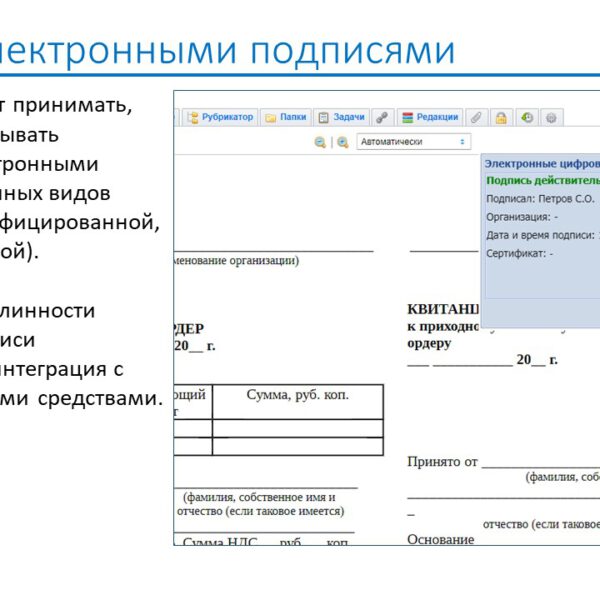Click the Сумма, руб. коп. table header

tap(297, 396)
